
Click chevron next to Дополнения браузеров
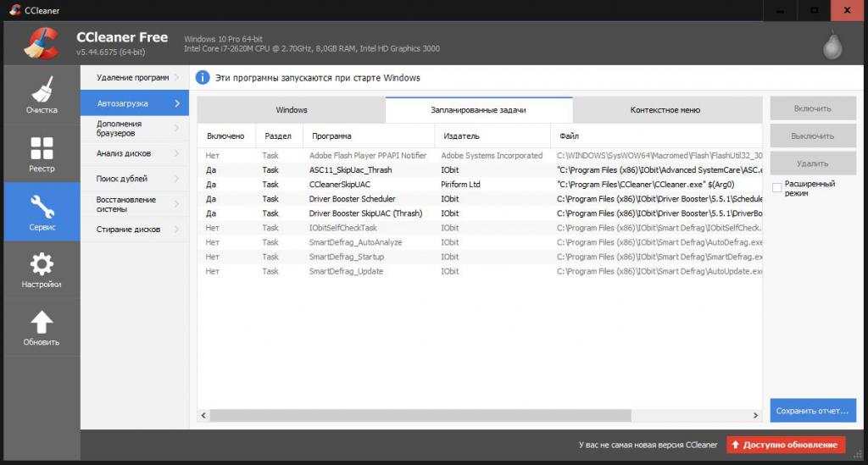pos(177,128)
